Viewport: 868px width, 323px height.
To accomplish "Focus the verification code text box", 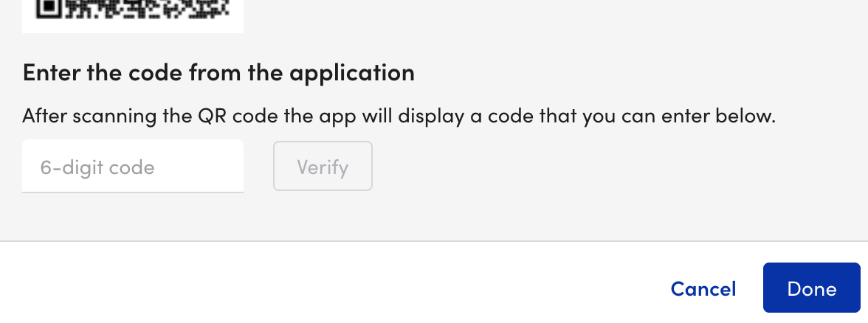I will tap(133, 167).
